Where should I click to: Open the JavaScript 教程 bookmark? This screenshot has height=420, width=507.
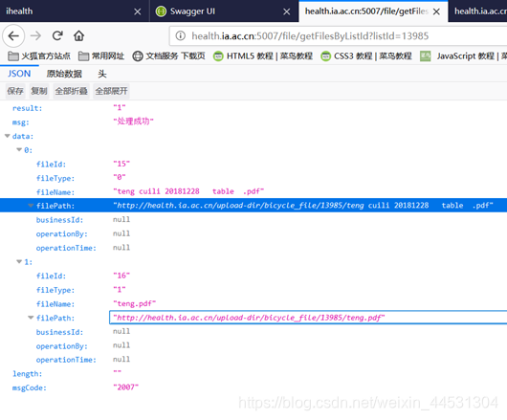tap(463, 56)
